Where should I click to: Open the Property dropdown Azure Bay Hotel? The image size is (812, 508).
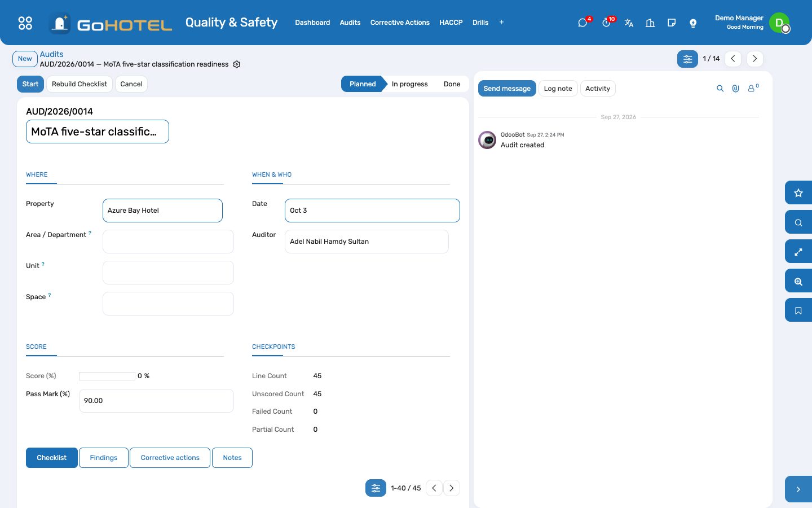(x=162, y=211)
